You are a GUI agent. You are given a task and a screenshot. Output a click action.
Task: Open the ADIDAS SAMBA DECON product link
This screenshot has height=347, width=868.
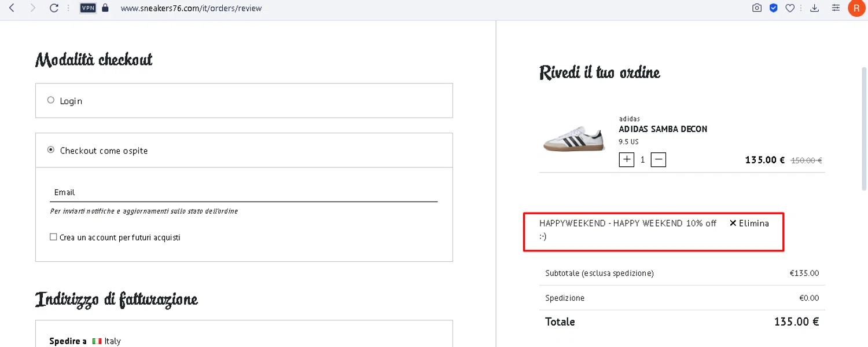pos(663,129)
